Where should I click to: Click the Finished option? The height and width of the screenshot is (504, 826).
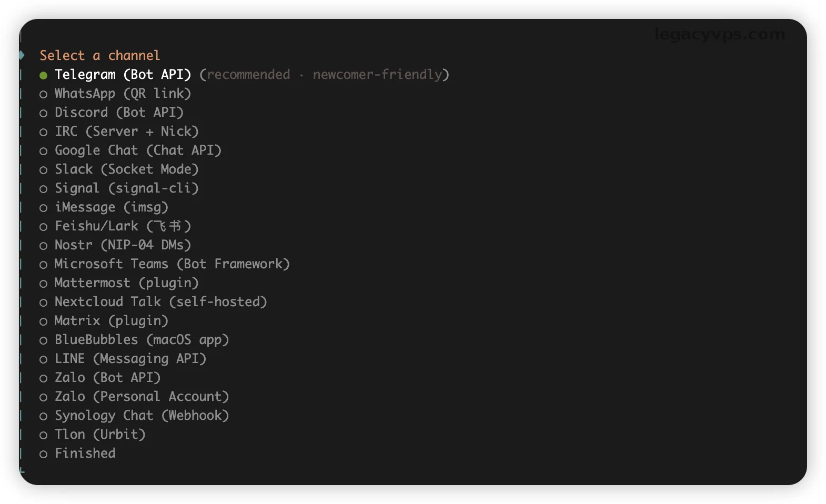tap(85, 453)
